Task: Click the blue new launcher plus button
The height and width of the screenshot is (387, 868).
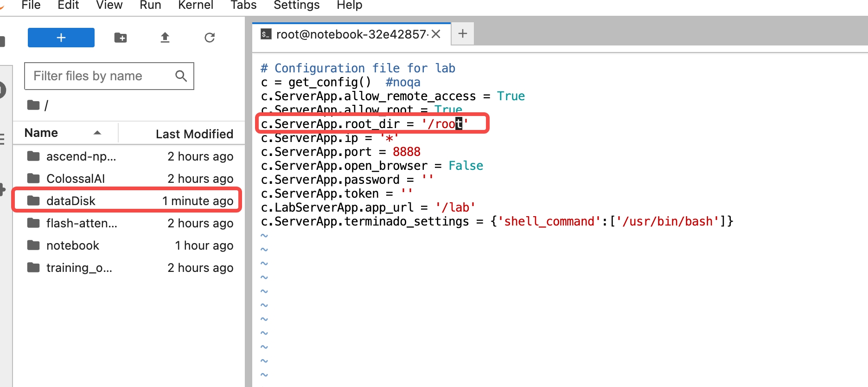Action: point(61,38)
